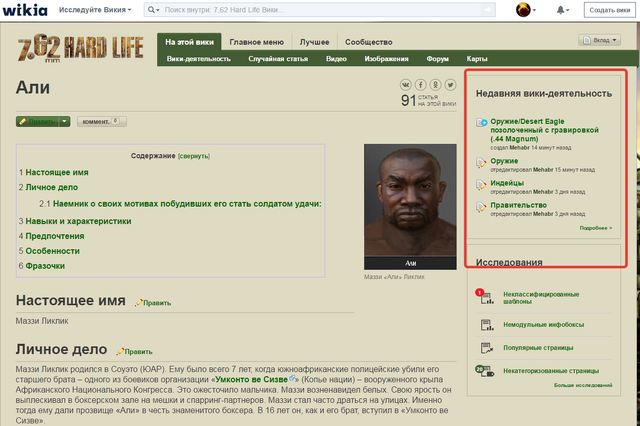Open Популярные страницы insight

tap(538, 348)
